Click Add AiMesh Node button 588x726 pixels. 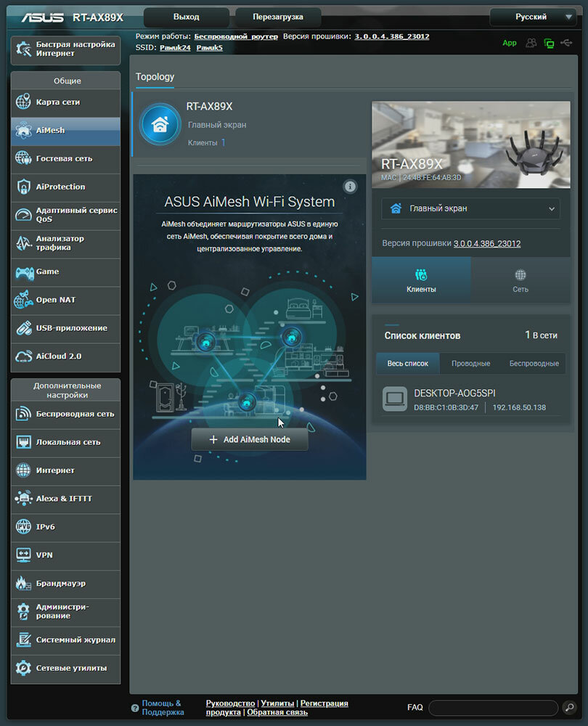[250, 439]
